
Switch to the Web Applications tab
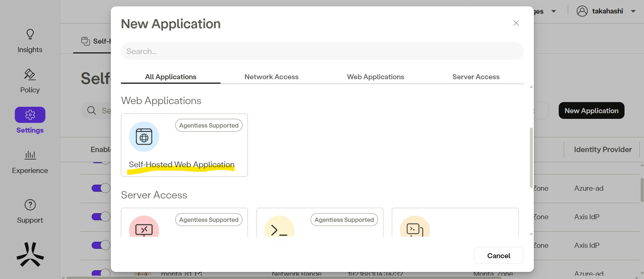(375, 77)
